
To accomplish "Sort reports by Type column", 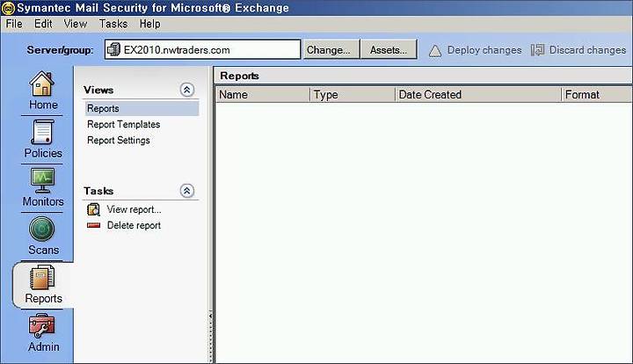I will click(353, 94).
